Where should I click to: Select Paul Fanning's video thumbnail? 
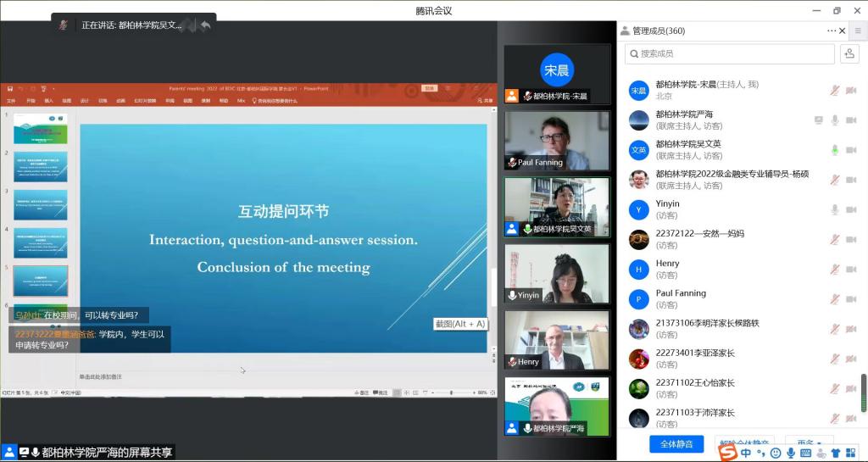point(556,141)
